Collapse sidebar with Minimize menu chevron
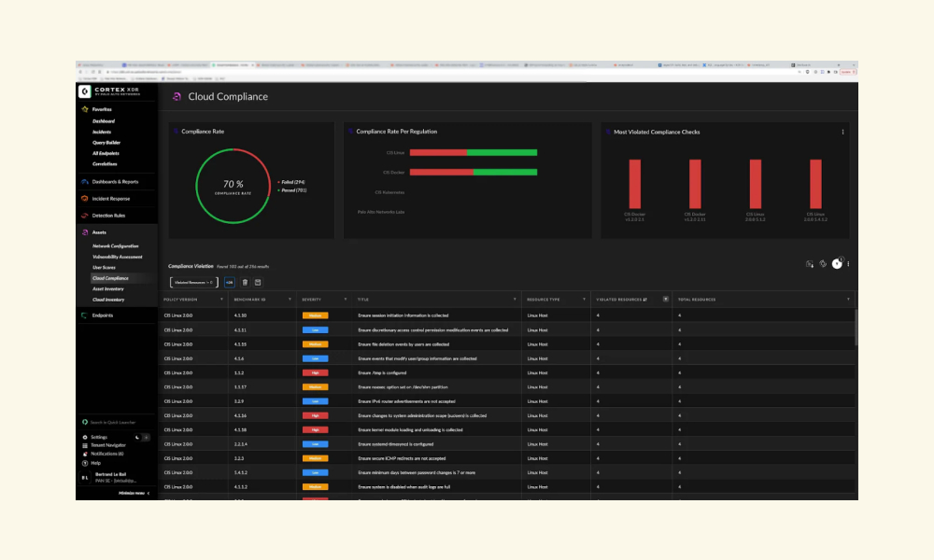This screenshot has width=934, height=560. 149,494
